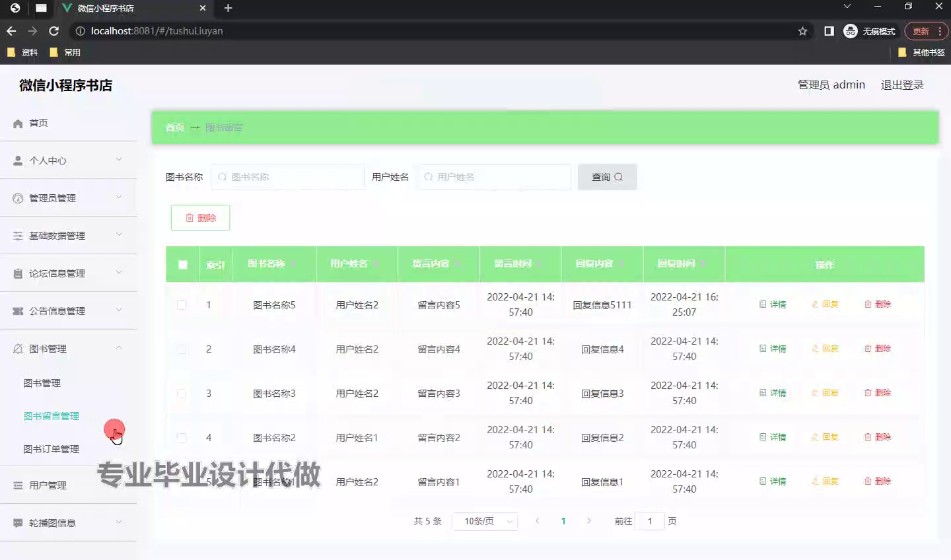Toggle the select-all checkbox in table header
Screen dimensions: 951x560
coord(183,265)
